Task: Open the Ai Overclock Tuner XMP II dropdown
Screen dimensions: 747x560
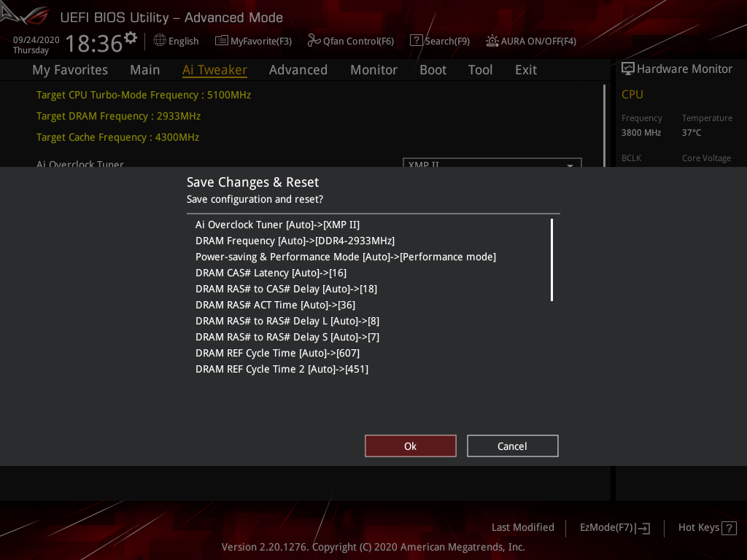Action: (x=492, y=163)
